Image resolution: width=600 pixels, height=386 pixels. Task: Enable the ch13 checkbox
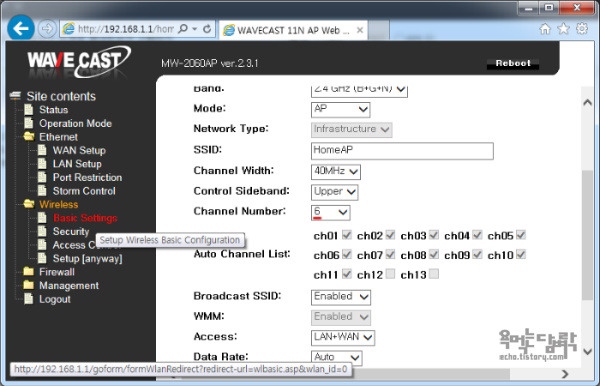pyautogui.click(x=434, y=274)
